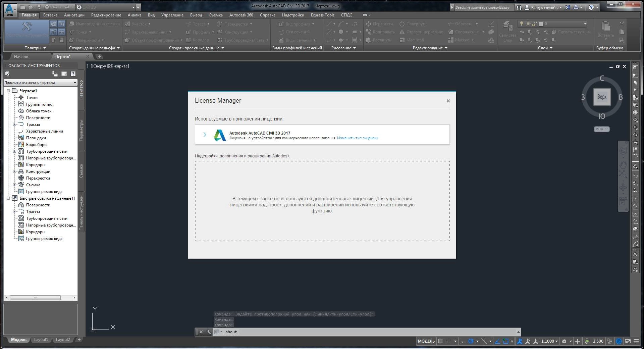Click the Print icon in quick access toolbar

tap(47, 7)
